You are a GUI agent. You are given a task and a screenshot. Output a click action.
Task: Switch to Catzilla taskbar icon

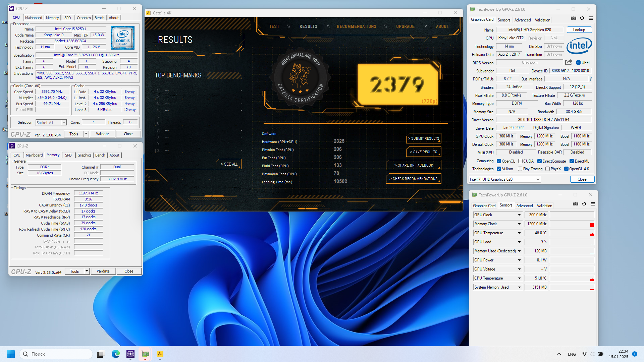pyautogui.click(x=160, y=354)
